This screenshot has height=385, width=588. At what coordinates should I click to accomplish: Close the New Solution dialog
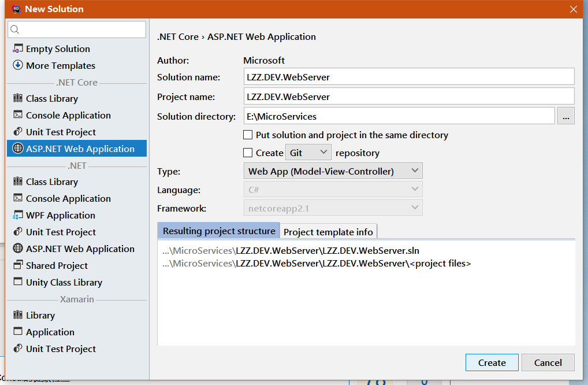[x=574, y=9]
